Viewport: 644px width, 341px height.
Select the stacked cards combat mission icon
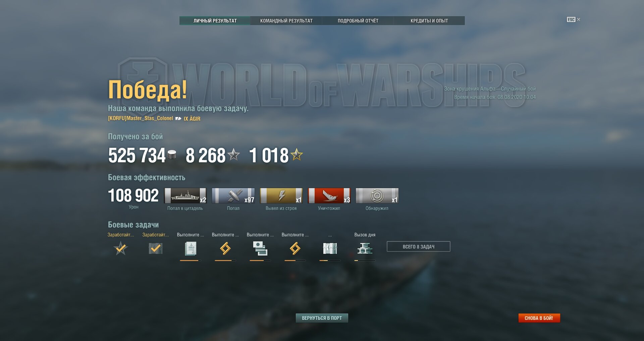pos(260,249)
